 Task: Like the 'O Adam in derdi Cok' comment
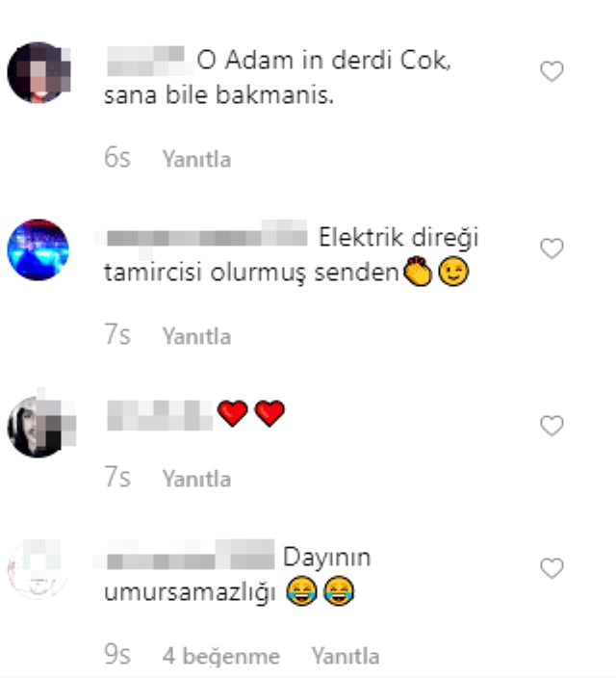coord(552,71)
